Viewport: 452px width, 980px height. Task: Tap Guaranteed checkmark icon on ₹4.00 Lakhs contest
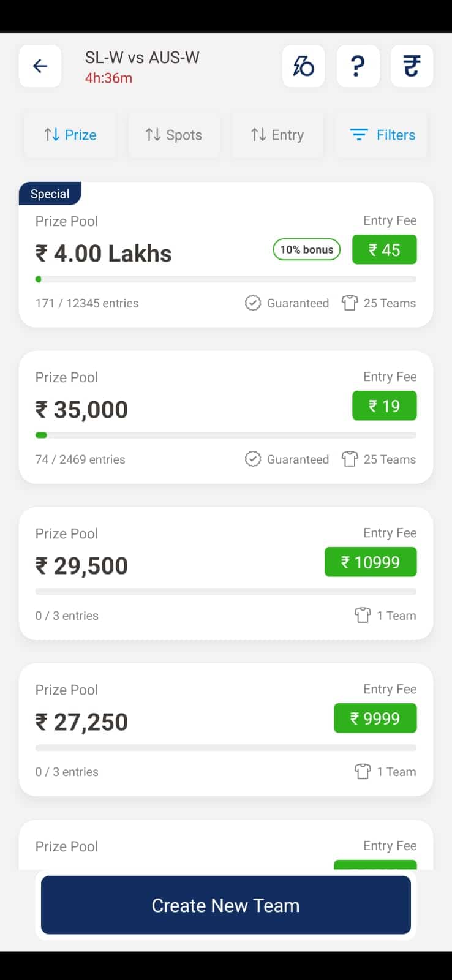pyautogui.click(x=253, y=303)
